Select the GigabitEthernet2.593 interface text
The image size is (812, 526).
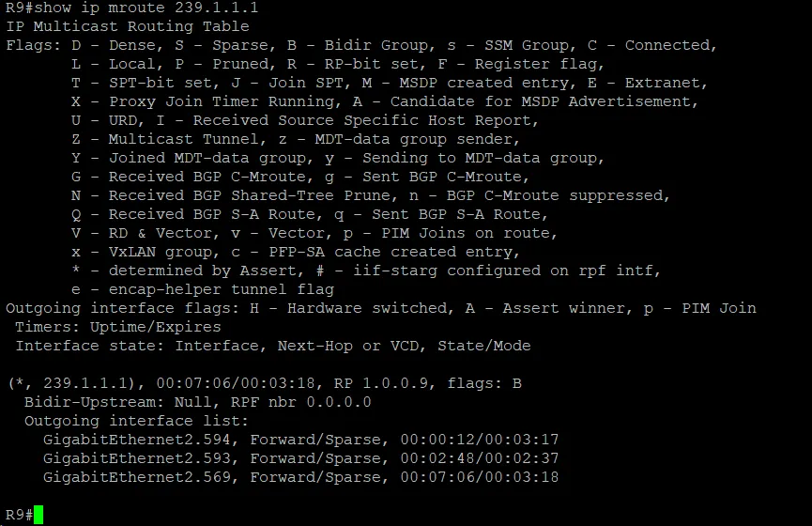(137, 458)
